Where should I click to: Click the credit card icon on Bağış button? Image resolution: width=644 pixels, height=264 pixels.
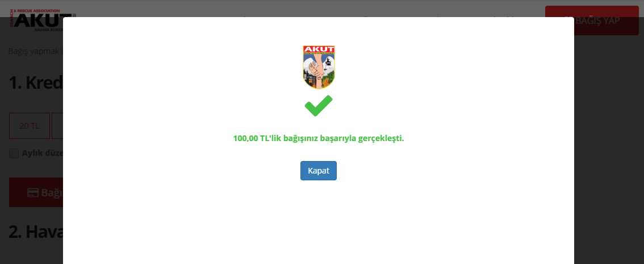[33, 192]
